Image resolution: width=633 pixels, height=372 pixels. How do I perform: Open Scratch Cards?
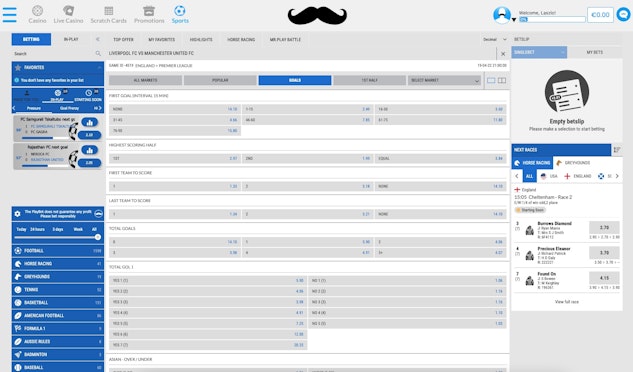coord(108,15)
